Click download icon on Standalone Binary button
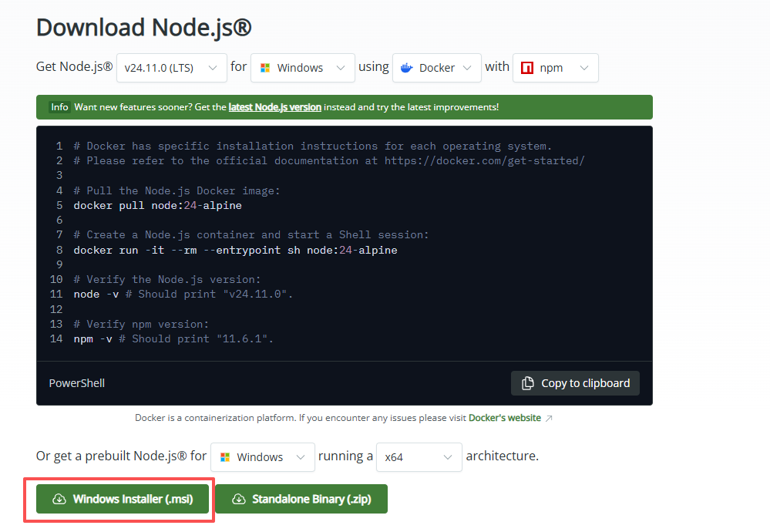This screenshot has height=532, width=770. point(239,499)
